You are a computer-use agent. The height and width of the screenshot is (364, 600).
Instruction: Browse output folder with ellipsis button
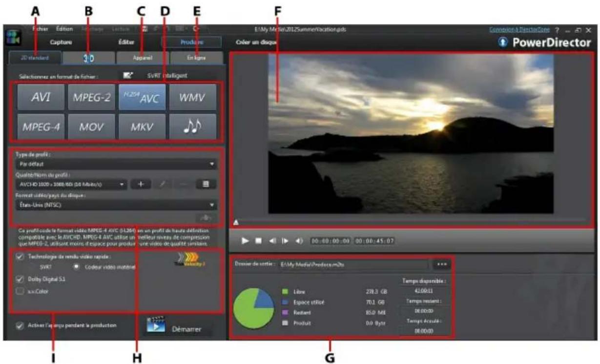coord(442,264)
